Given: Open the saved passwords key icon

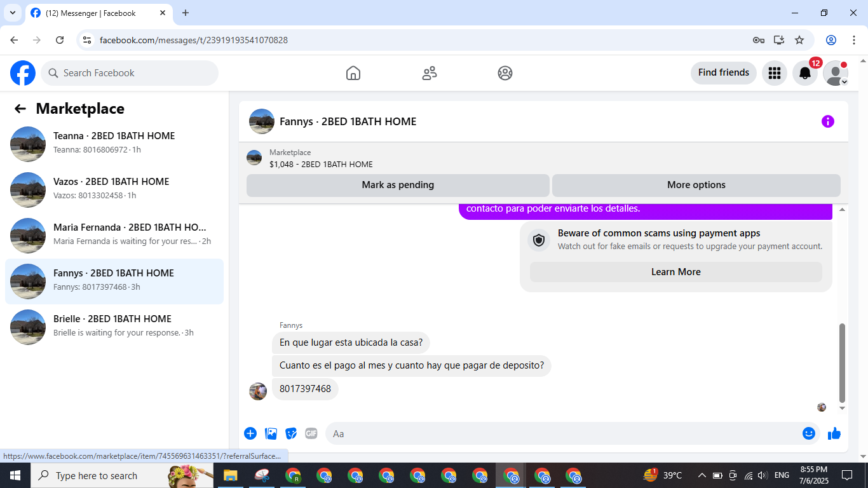Looking at the screenshot, I should coord(758,40).
